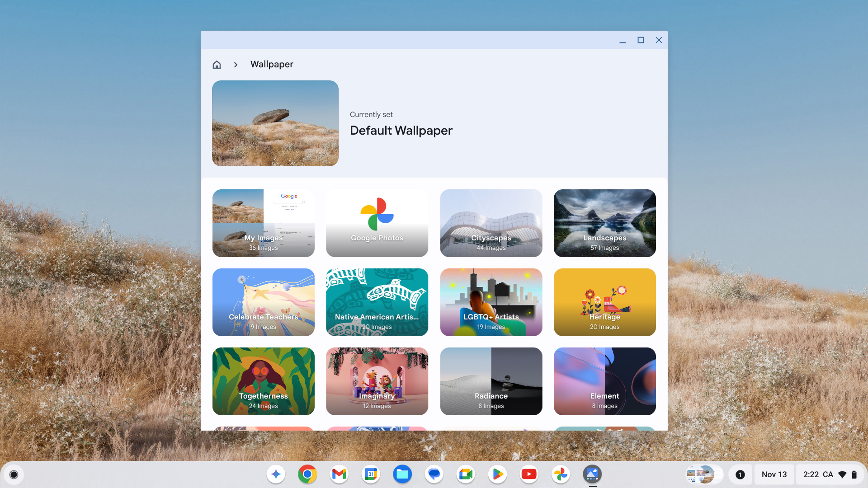Open the Element collection
Viewport: 868px width, 488px height.
coord(604,381)
